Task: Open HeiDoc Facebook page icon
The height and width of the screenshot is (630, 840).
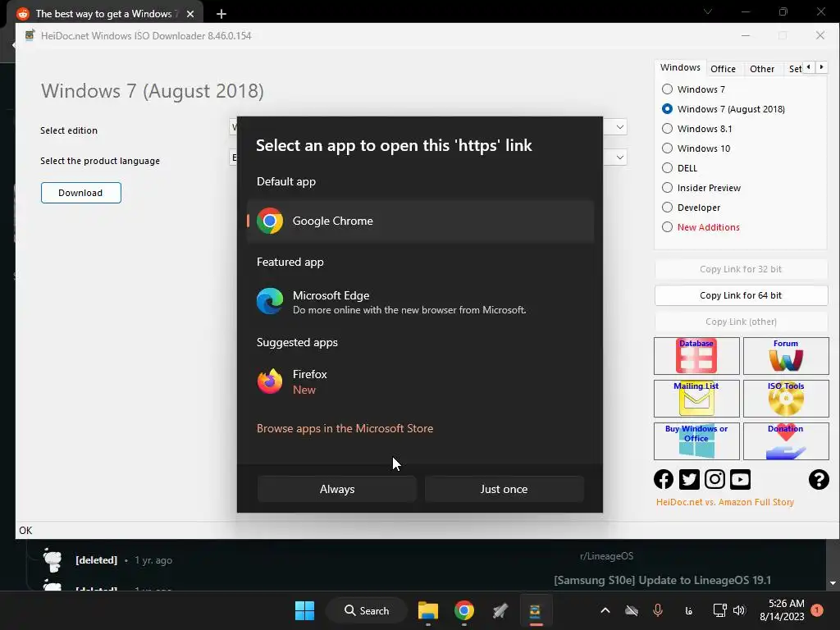Action: 664,479
